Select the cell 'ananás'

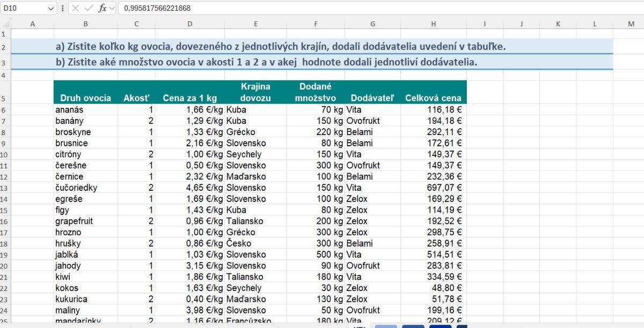click(x=86, y=110)
